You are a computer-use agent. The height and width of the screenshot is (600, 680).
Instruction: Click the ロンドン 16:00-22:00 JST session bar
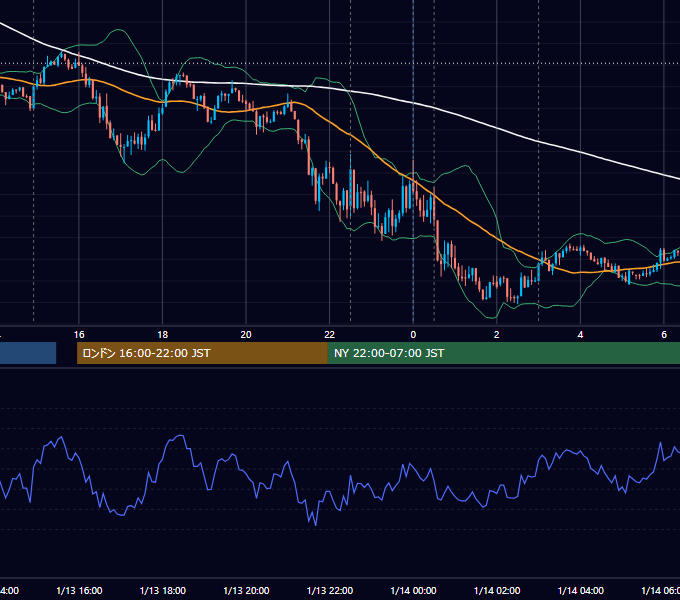point(202,353)
